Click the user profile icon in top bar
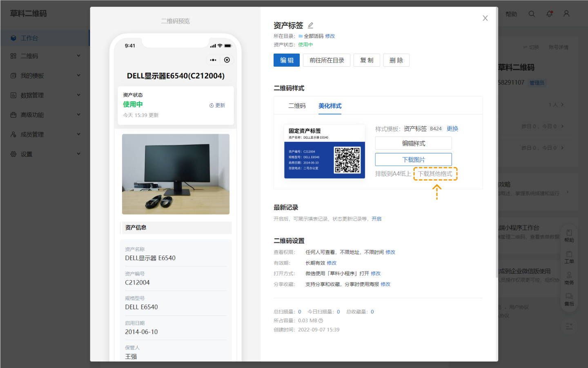This screenshot has height=368, width=588. [x=566, y=13]
